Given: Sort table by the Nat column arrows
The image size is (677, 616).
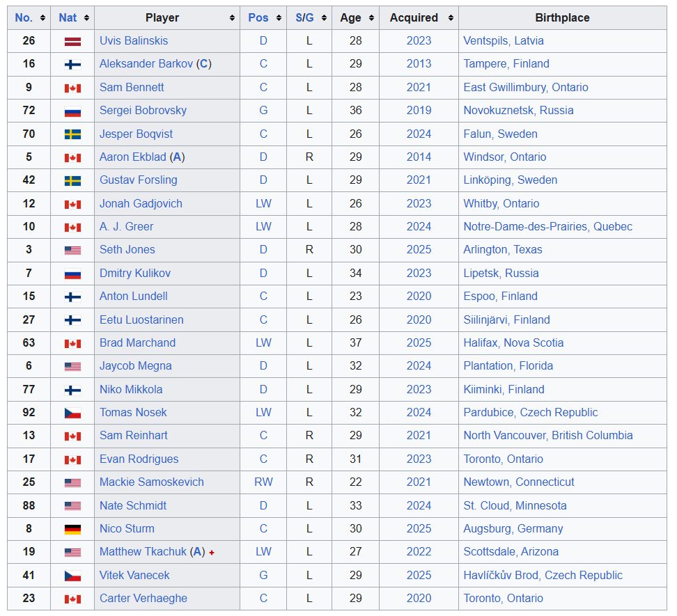Looking at the screenshot, I should pyautogui.click(x=86, y=17).
